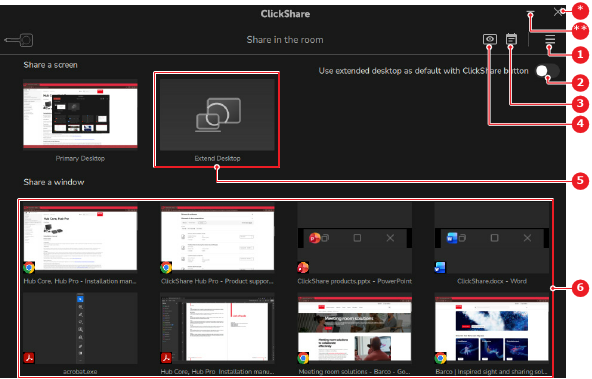592x379 pixels.
Task: Open the calendar meetings icon
Action: [511, 39]
